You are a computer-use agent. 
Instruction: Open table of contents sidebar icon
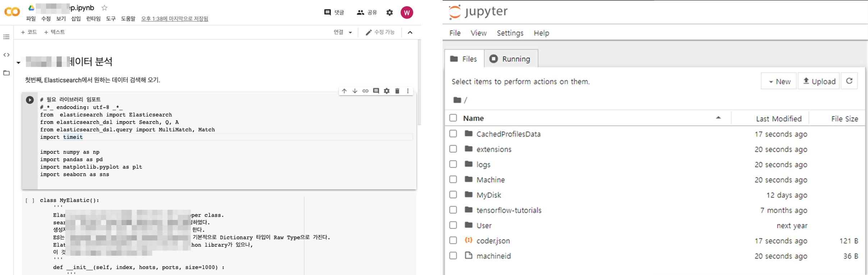pyautogui.click(x=6, y=37)
